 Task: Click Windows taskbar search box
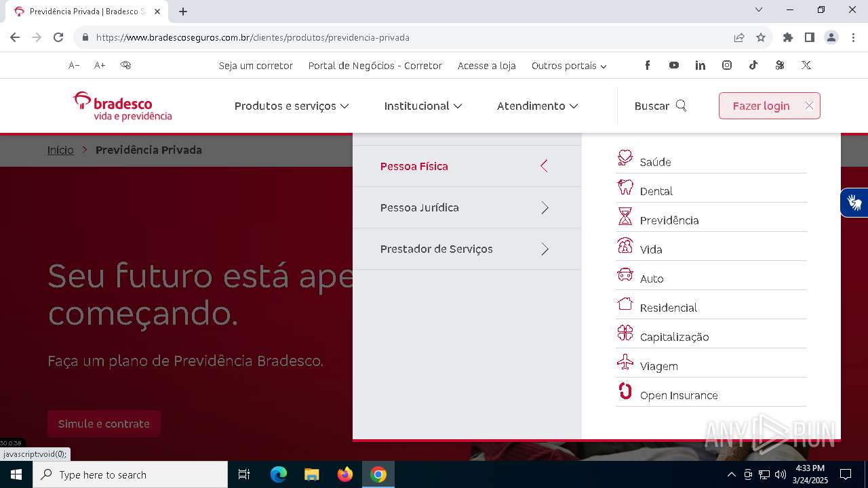[x=130, y=474]
